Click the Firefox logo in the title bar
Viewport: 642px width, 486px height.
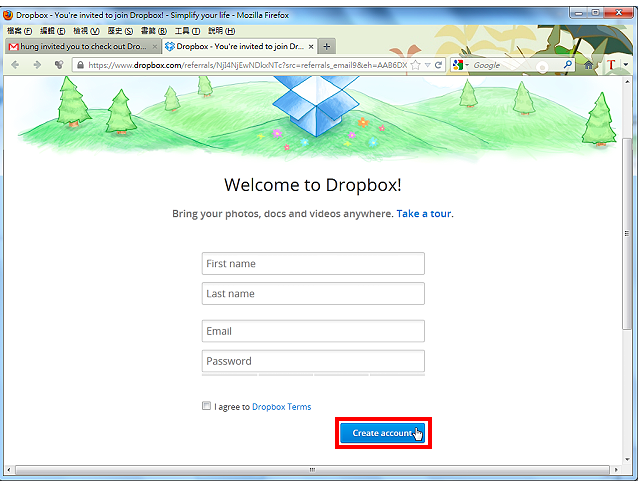(8, 15)
